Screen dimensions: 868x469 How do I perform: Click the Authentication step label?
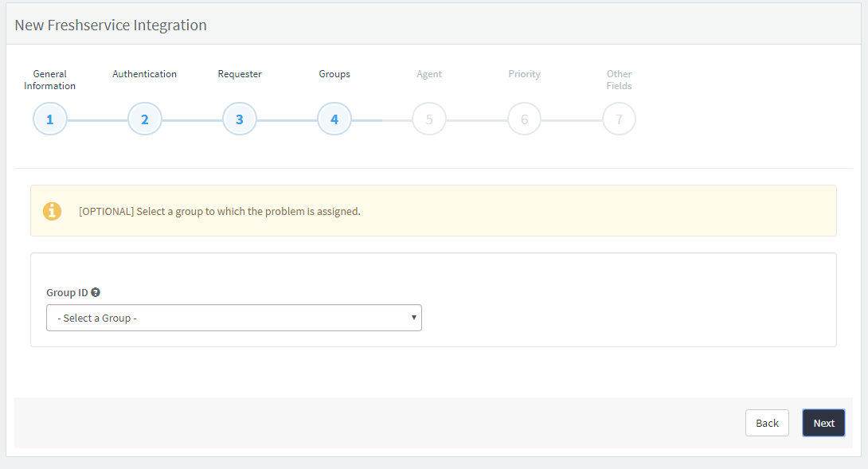(x=144, y=73)
